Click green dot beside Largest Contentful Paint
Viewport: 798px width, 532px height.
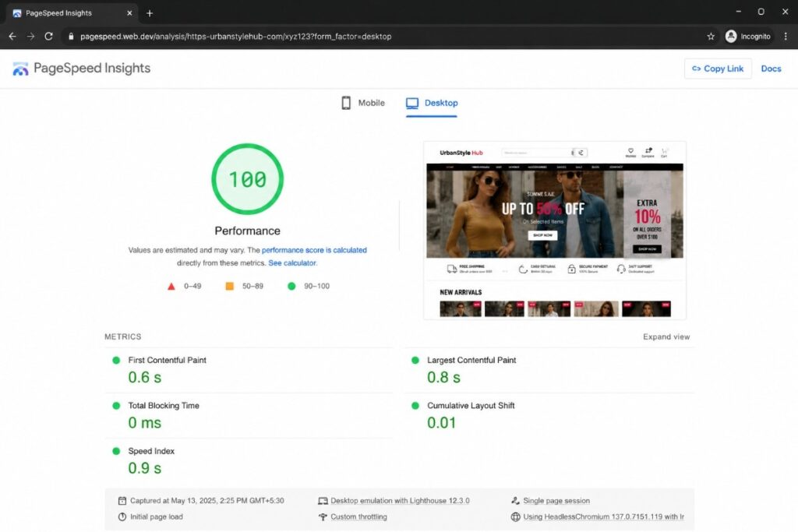tap(415, 360)
